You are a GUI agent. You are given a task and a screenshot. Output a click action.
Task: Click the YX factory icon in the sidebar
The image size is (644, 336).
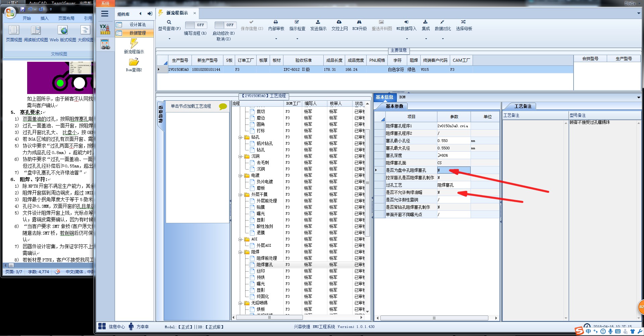click(x=105, y=29)
